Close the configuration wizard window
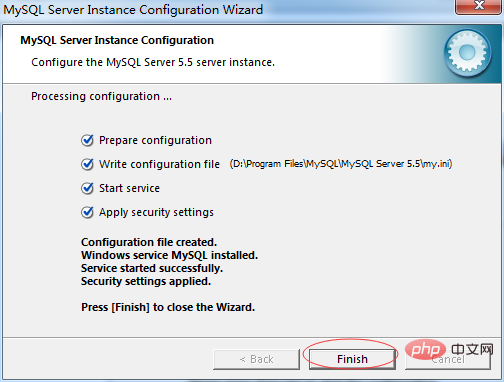The image size is (504, 382). coord(479,7)
